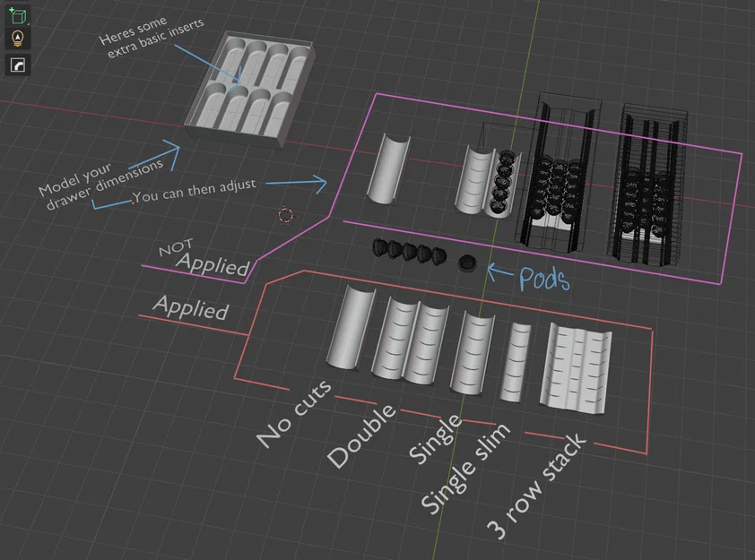
Task: Select the Add Cube tool
Action: (x=18, y=16)
